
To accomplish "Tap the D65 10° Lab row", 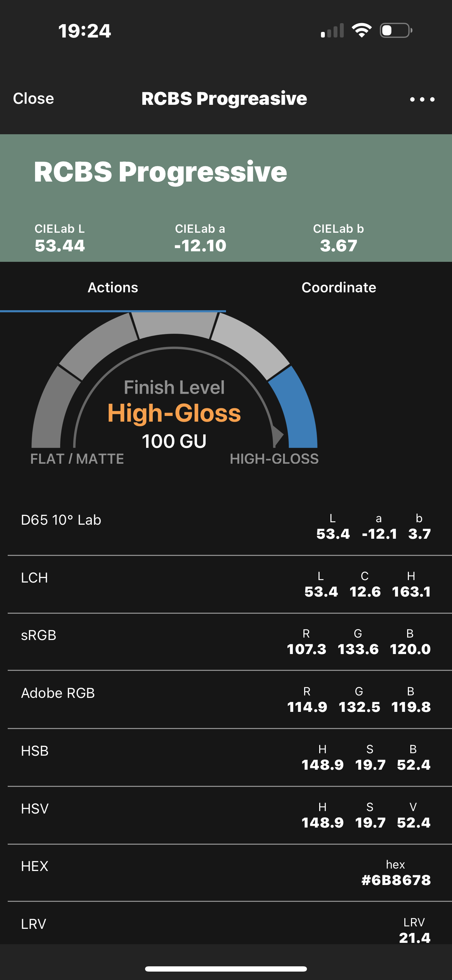I will pos(226,526).
